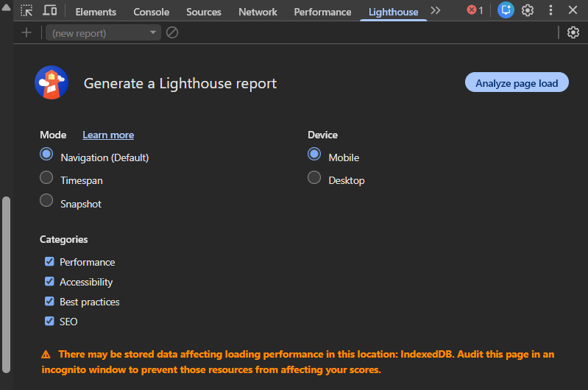The height and width of the screenshot is (390, 588).
Task: Switch to the Console tab
Action: (151, 12)
